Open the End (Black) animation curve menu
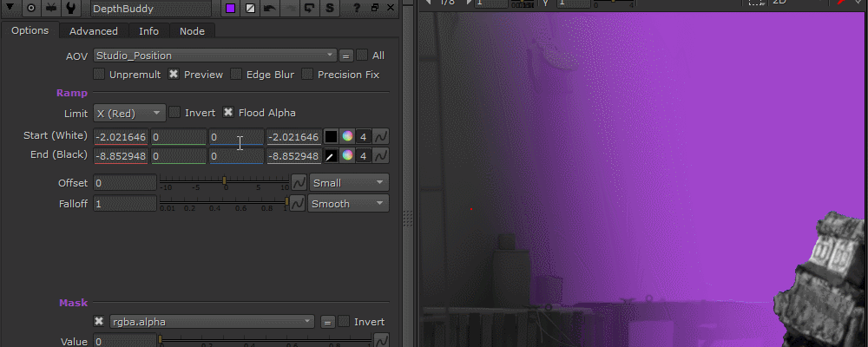 click(381, 156)
